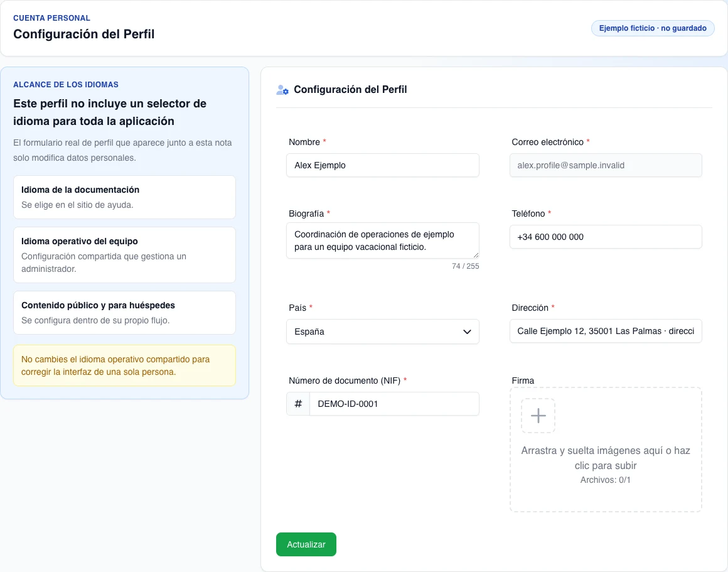Click the main 'Configuración del Perfil' page title
Image resolution: width=728 pixels, height=572 pixels.
coord(83,34)
